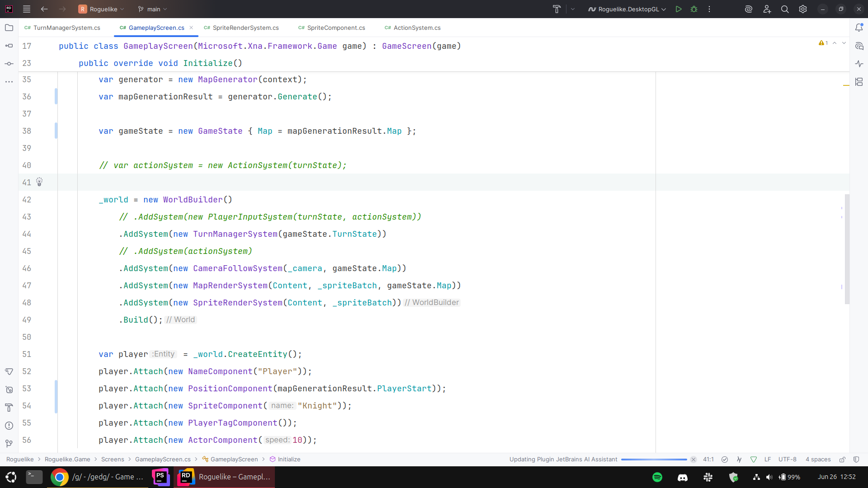Click the plugin update progress bar
The width and height of the screenshot is (868, 488).
click(x=654, y=460)
